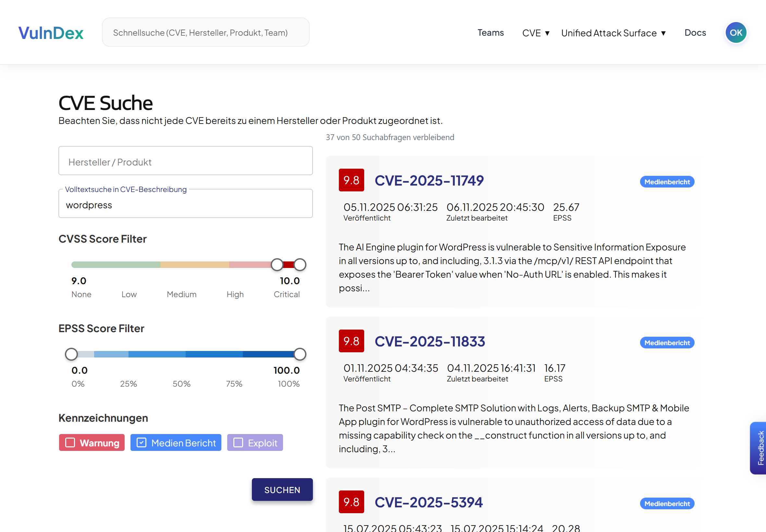Open the Docs page

(695, 33)
